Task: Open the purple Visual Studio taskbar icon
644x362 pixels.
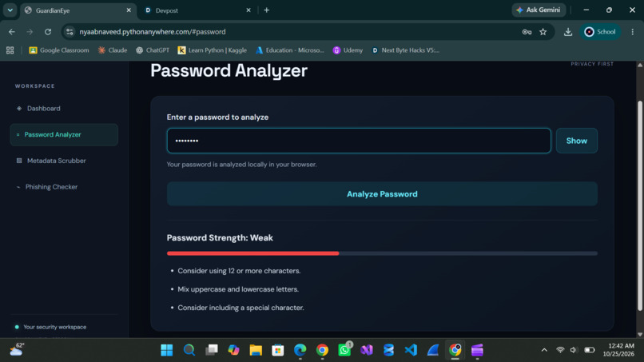Action: click(x=367, y=350)
